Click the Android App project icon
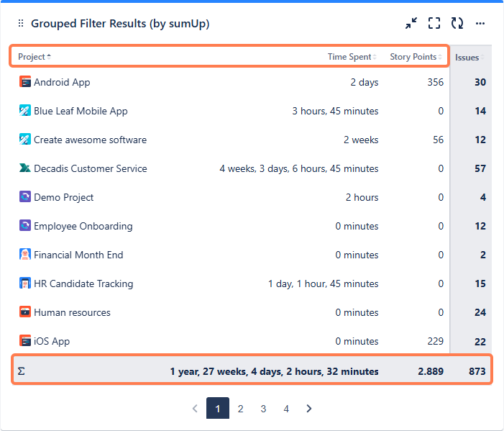Image resolution: width=504 pixels, height=431 pixels. (x=25, y=82)
